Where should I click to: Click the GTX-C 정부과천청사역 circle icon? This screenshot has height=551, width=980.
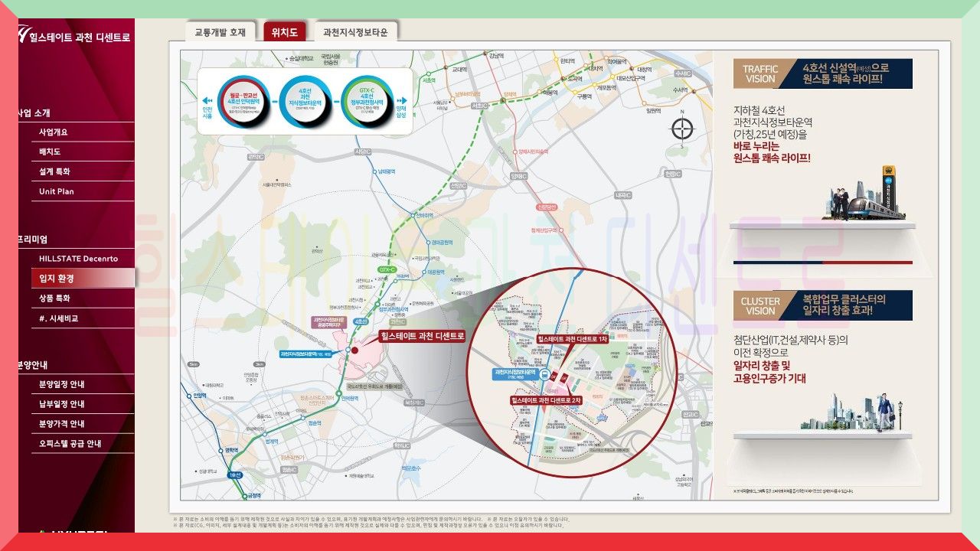pyautogui.click(x=367, y=101)
